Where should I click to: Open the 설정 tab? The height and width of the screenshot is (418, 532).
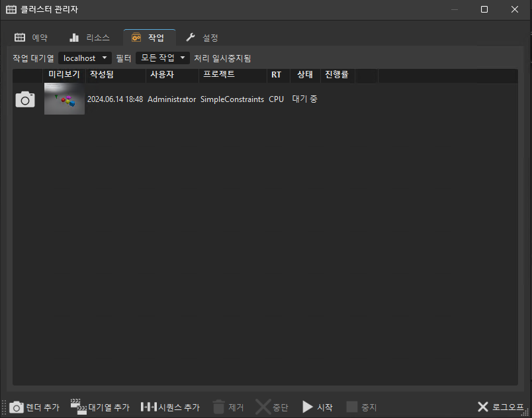[x=202, y=38]
